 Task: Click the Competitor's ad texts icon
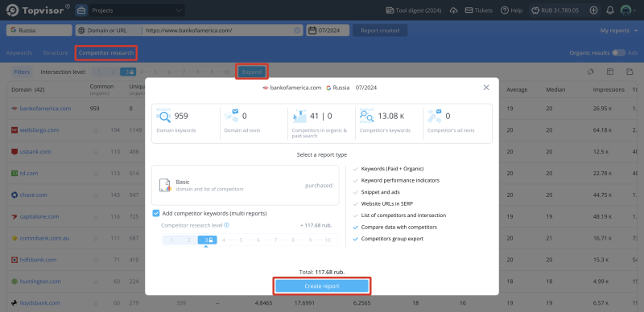(x=435, y=116)
